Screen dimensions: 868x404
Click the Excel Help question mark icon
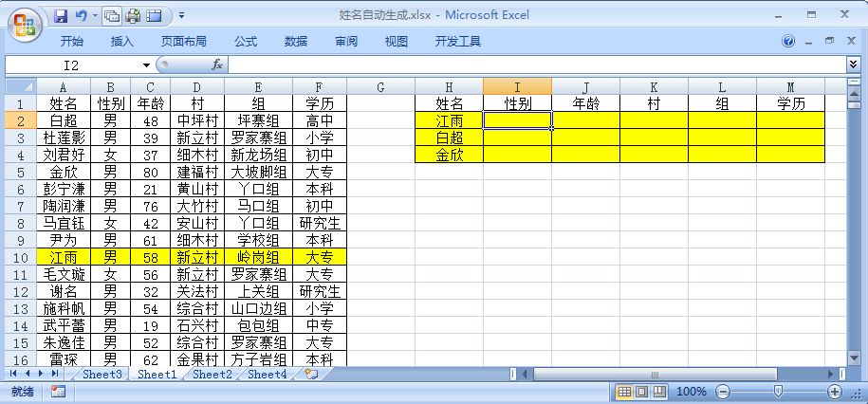click(789, 41)
